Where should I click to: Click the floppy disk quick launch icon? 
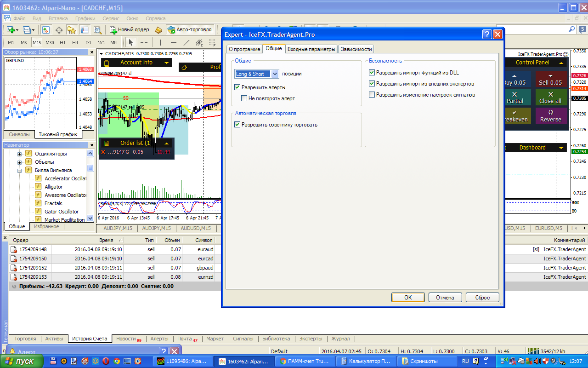[x=53, y=361]
